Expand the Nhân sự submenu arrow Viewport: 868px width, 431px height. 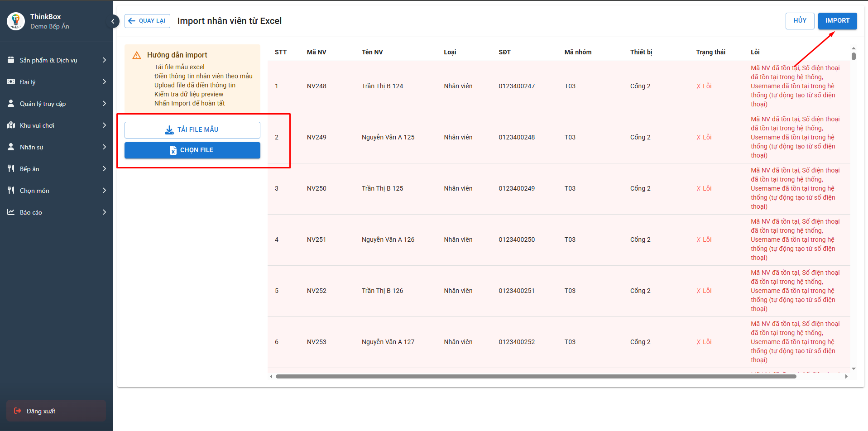[x=104, y=147]
